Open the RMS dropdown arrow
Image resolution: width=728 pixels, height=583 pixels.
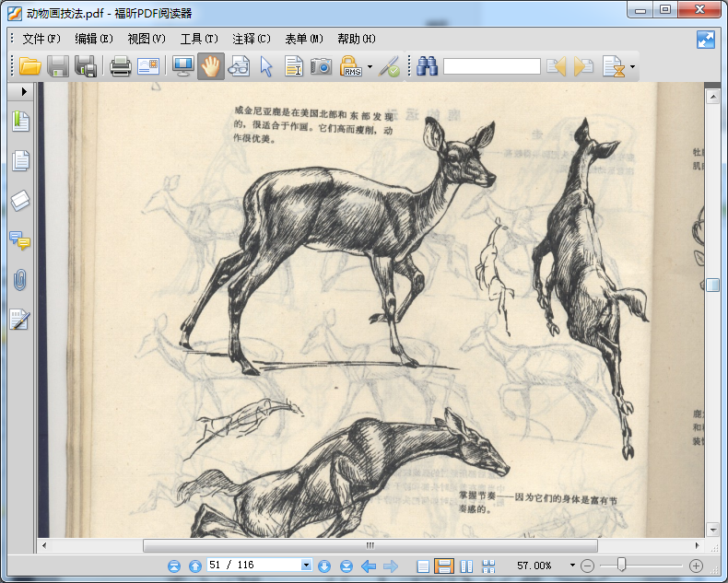[x=370, y=67]
